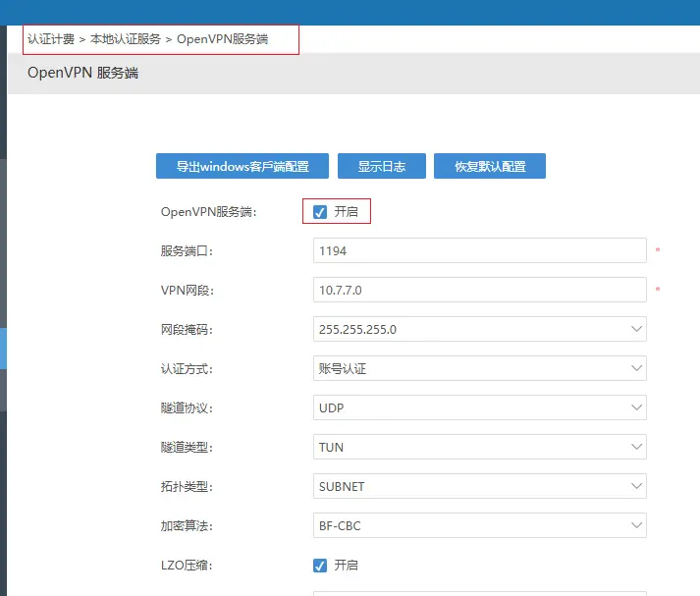Toggle the OpenVPN服务端 开启 checkbox
This screenshot has width=700, height=596.
click(320, 212)
